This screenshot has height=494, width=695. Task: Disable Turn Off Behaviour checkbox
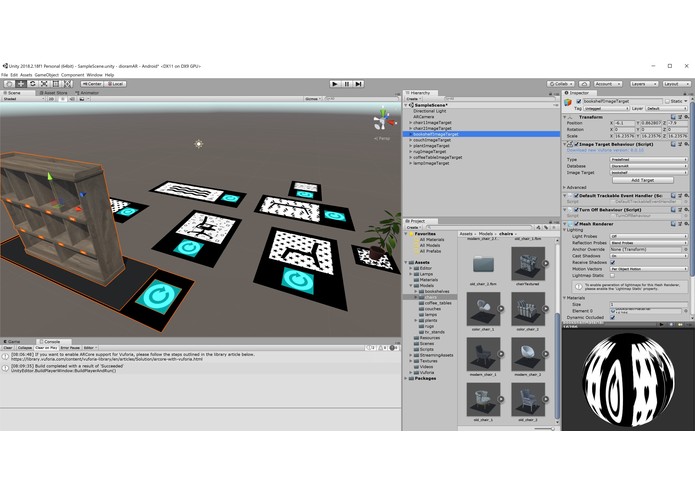coord(577,210)
